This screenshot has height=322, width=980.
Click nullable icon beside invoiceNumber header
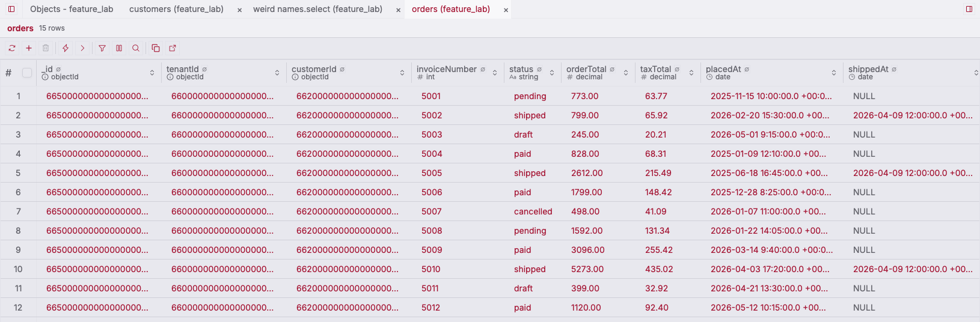coord(483,70)
